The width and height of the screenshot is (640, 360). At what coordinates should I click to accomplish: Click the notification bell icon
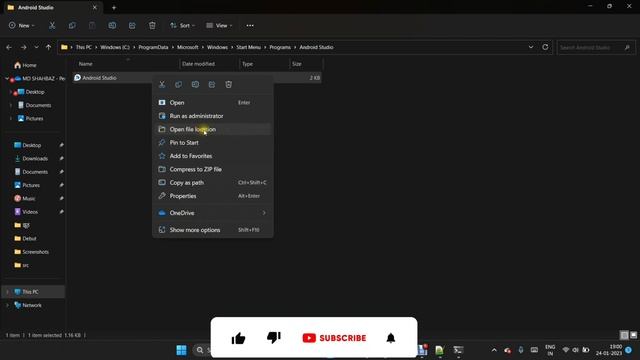[391, 338]
